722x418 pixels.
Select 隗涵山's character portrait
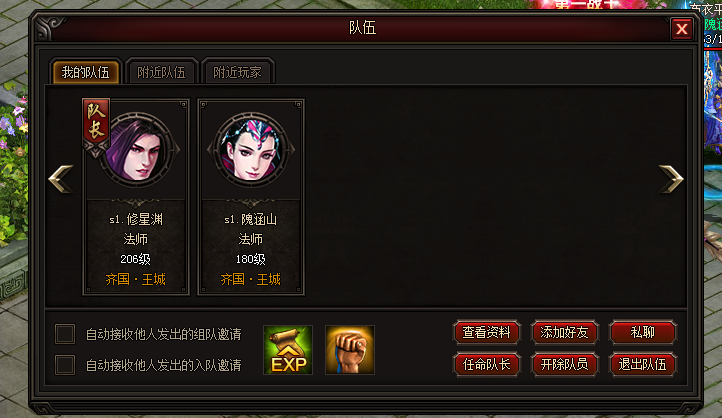251,149
